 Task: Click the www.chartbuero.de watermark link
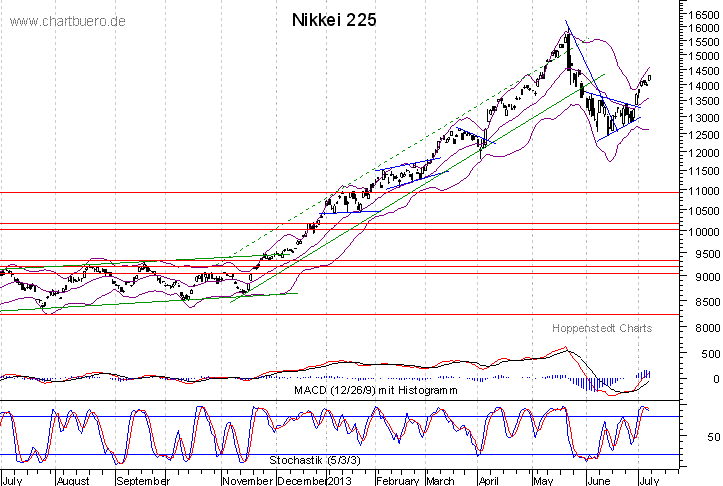pos(67,21)
